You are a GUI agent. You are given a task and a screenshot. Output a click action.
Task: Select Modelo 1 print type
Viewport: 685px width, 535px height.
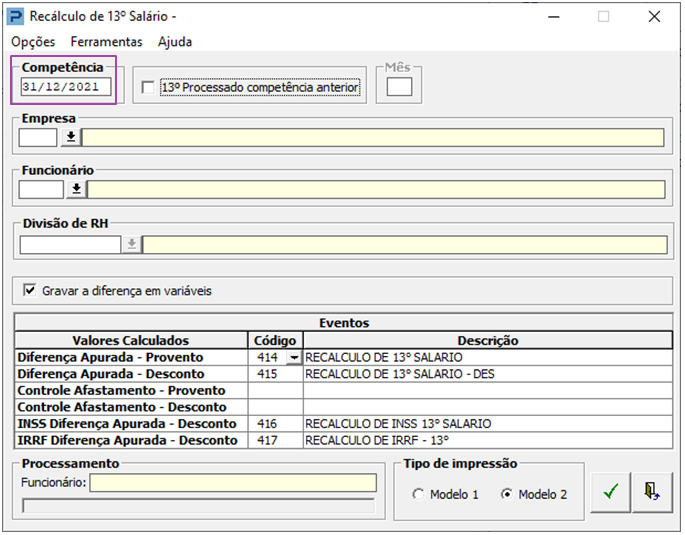pos(418,495)
